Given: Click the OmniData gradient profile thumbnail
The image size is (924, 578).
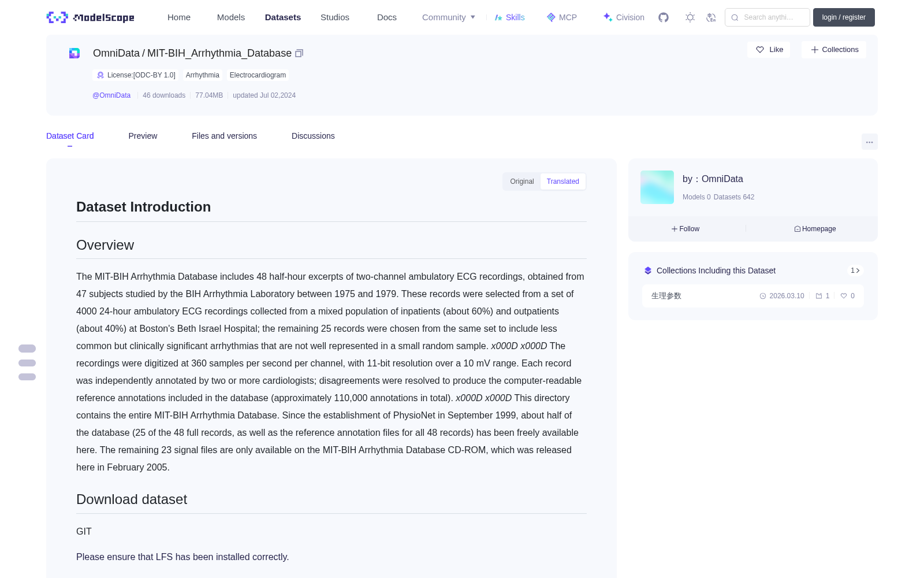Looking at the screenshot, I should 657,187.
